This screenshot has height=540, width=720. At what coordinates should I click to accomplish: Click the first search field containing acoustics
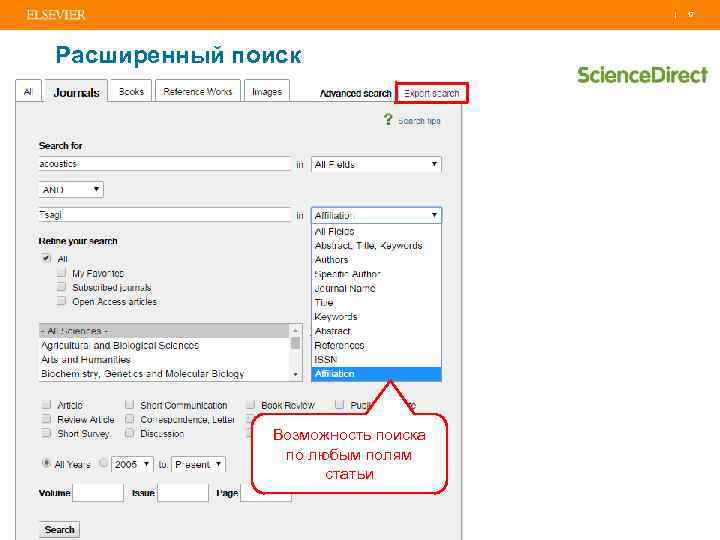click(x=165, y=164)
